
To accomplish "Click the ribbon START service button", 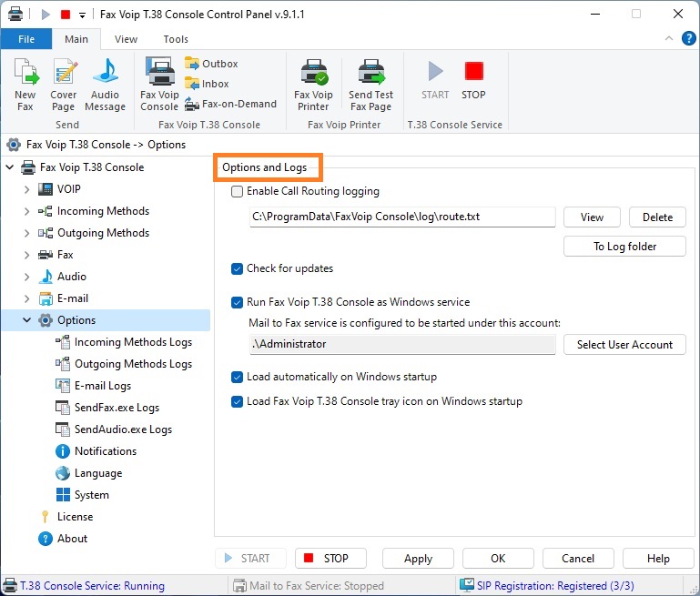I will tap(435, 80).
